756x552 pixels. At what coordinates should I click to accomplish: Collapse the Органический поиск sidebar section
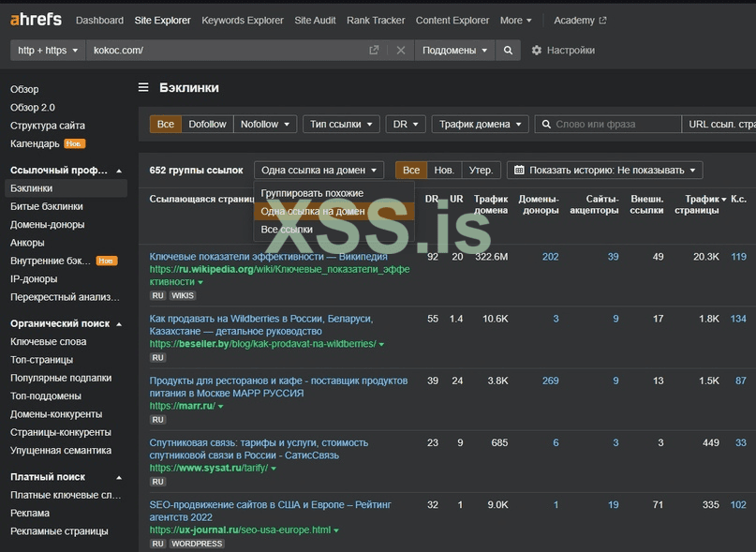click(x=118, y=324)
